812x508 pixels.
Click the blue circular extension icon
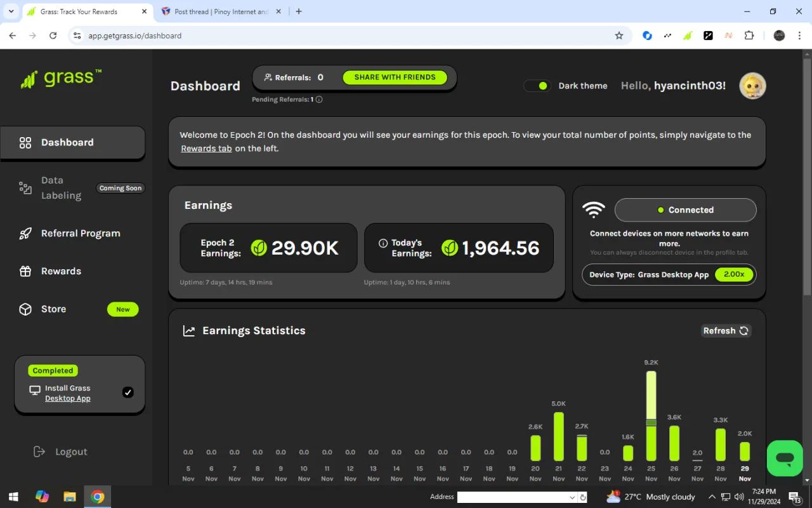tap(647, 36)
